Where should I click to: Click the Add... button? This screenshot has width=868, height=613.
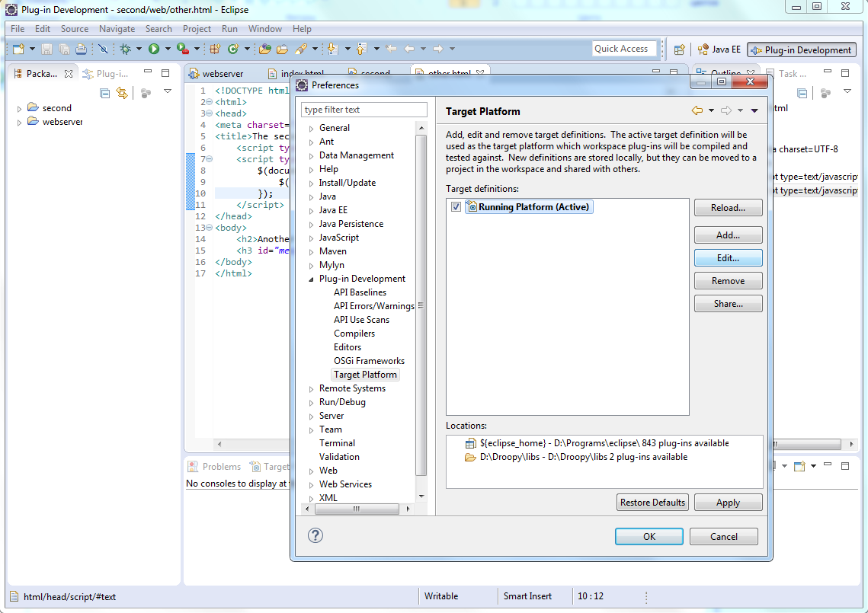(x=728, y=235)
